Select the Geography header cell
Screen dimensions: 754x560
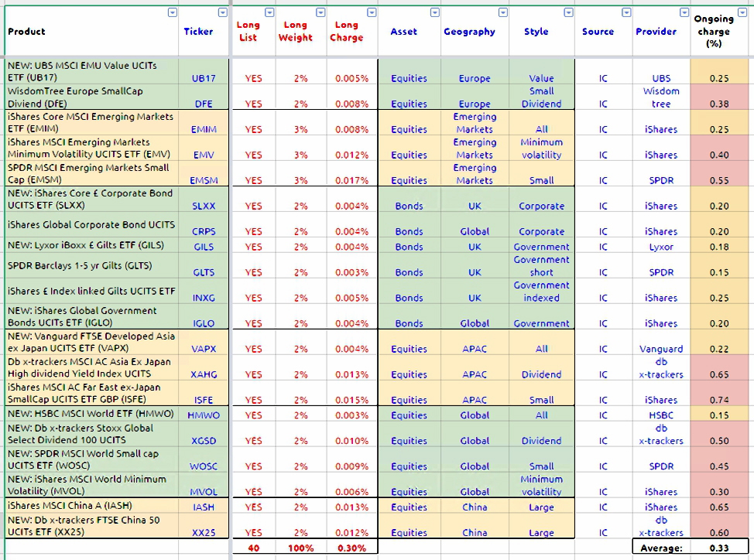(475, 31)
